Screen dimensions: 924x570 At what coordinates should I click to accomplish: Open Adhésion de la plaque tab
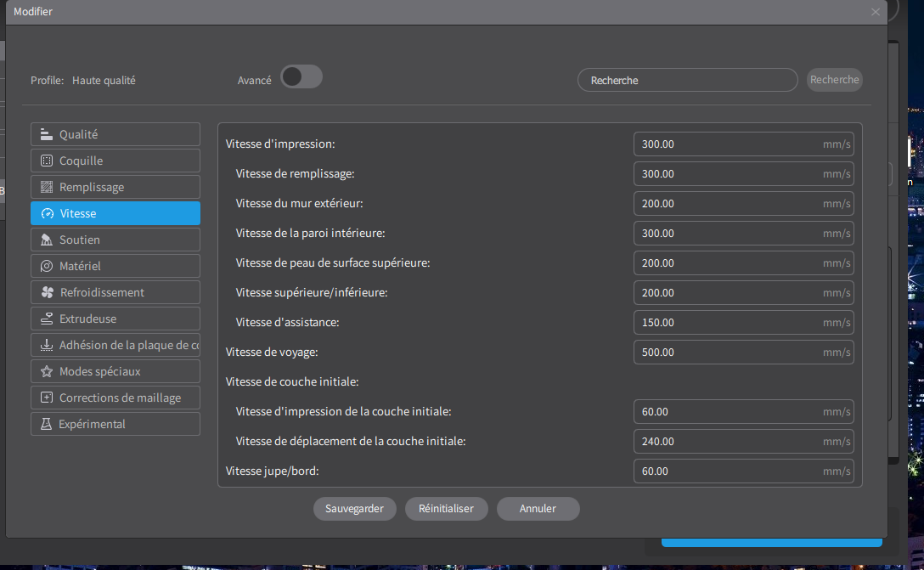(x=115, y=346)
